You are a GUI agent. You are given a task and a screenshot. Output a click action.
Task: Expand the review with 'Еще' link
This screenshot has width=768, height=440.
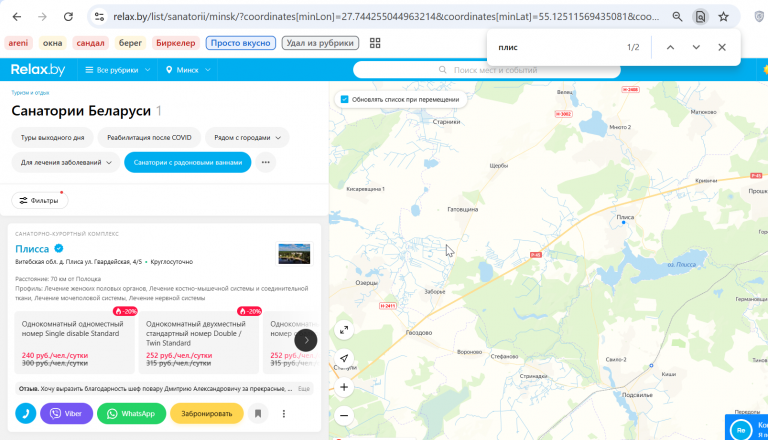pyautogui.click(x=304, y=389)
